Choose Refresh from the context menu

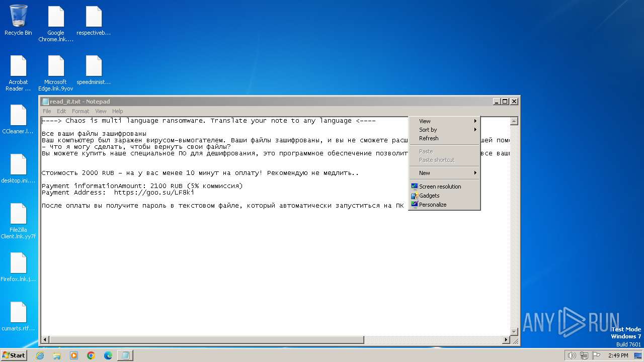tap(444, 138)
